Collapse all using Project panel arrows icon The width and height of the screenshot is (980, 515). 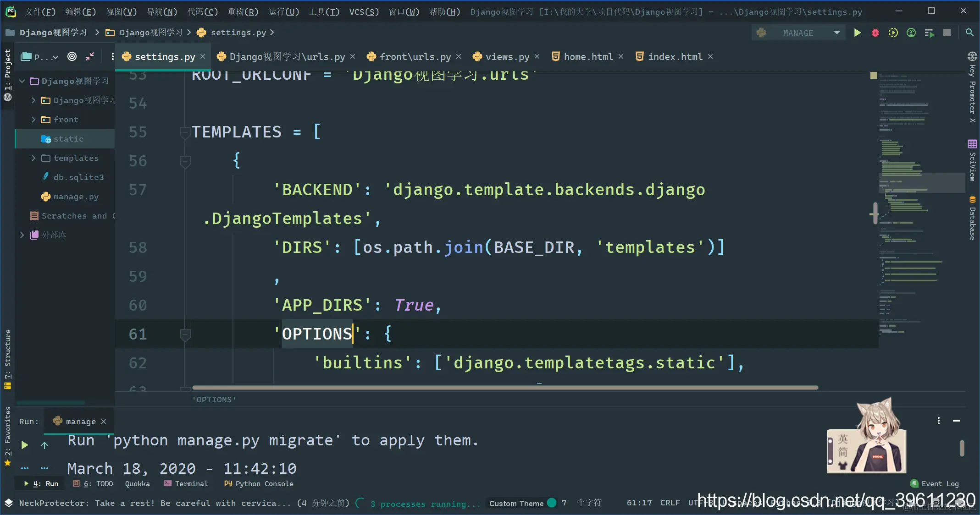point(90,56)
